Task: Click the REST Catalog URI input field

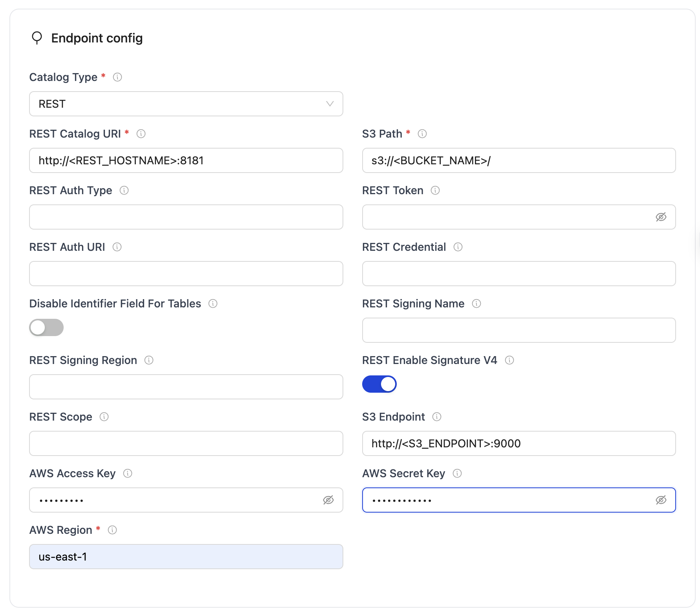Action: 186,160
